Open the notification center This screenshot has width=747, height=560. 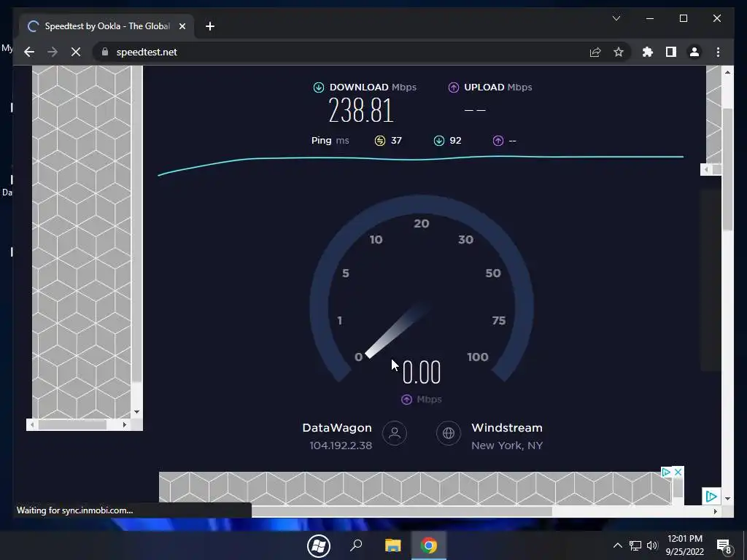click(724, 546)
